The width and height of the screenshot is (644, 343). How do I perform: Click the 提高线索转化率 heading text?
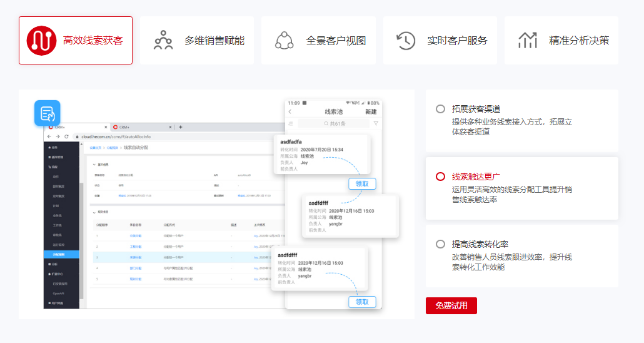[x=480, y=244]
